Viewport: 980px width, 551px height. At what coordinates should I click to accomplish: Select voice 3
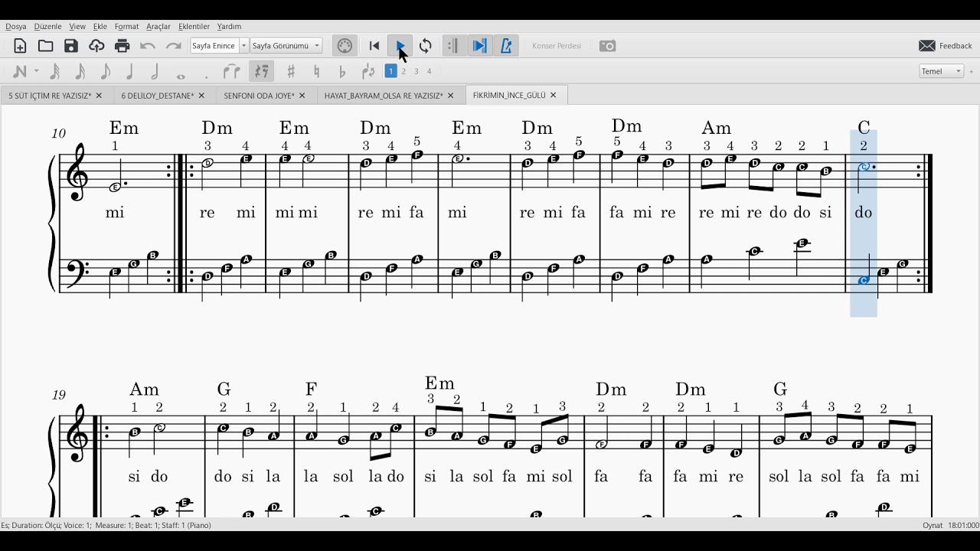click(x=416, y=71)
